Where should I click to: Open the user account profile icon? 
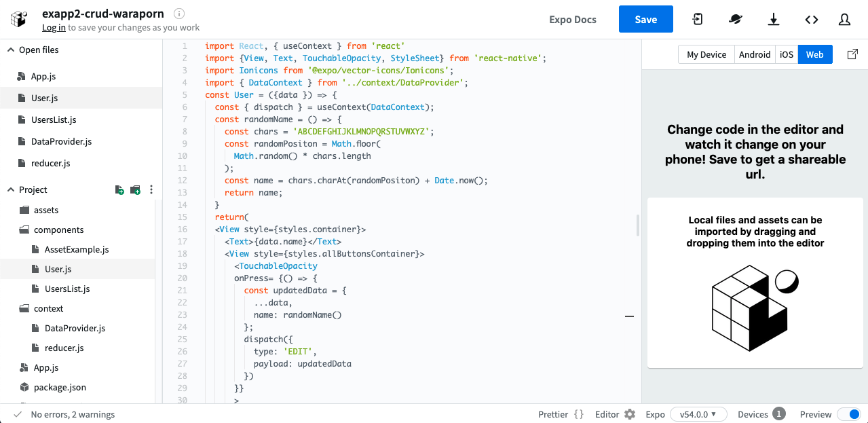click(x=845, y=20)
